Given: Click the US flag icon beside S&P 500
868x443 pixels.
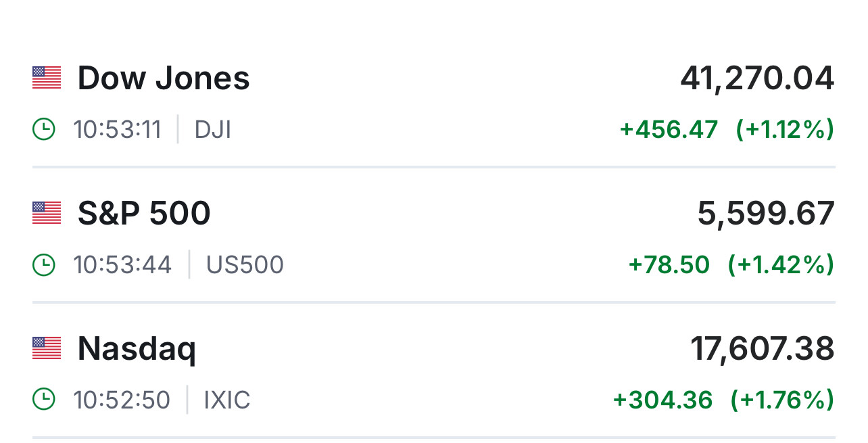Looking at the screenshot, I should click(47, 213).
